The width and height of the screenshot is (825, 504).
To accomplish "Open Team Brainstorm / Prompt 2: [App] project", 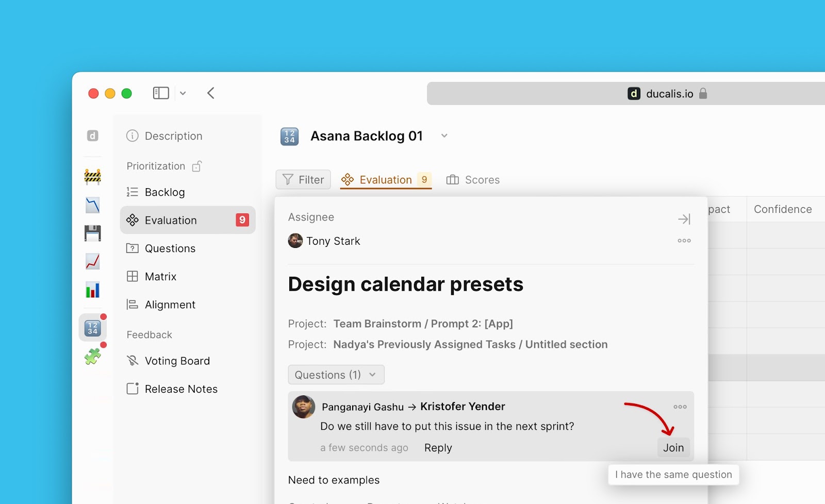I will [423, 324].
